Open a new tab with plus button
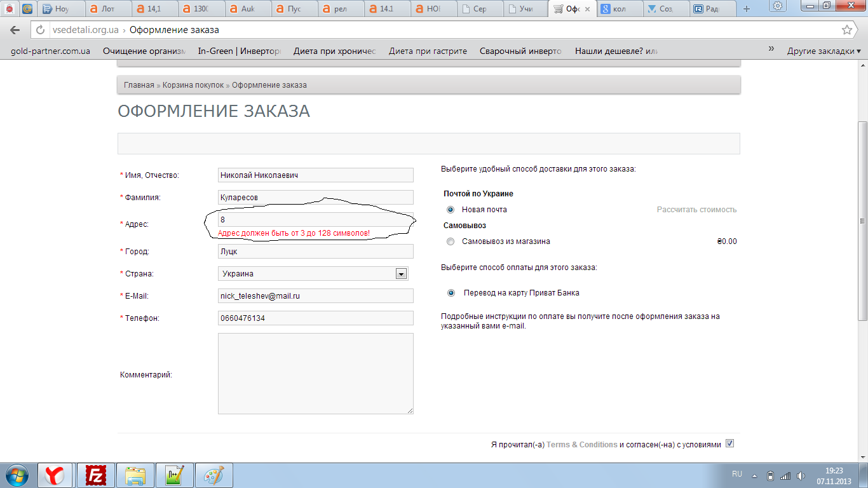Screen dimensions: 868x488 tap(746, 9)
